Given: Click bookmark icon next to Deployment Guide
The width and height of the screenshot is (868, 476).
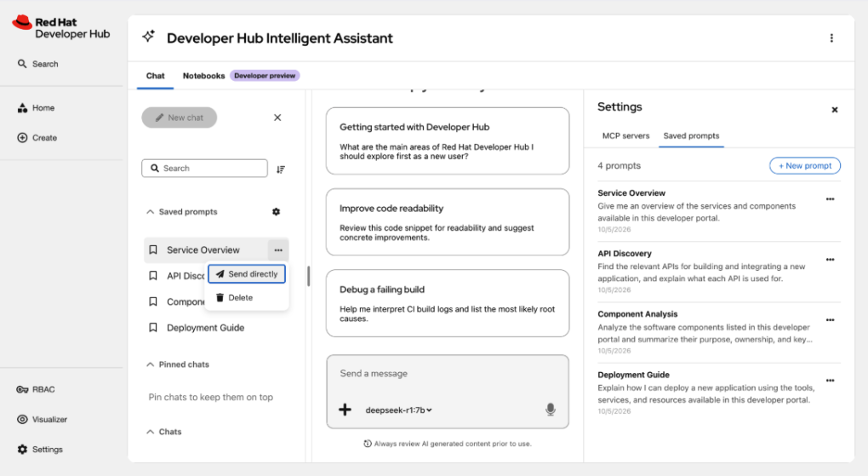Looking at the screenshot, I should click(153, 328).
